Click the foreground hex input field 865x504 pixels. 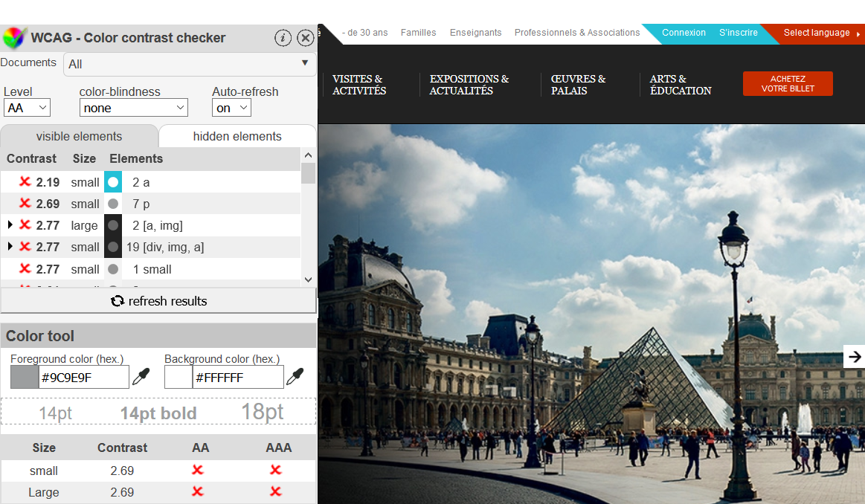83,377
